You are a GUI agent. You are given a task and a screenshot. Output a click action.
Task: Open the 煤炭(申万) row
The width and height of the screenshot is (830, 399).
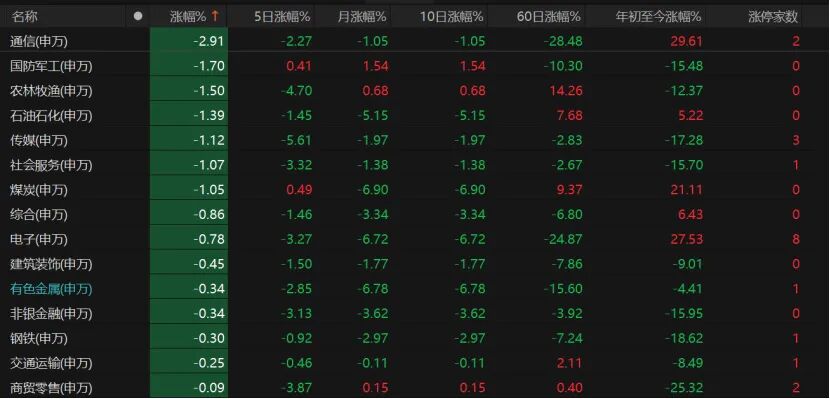[x=415, y=189]
